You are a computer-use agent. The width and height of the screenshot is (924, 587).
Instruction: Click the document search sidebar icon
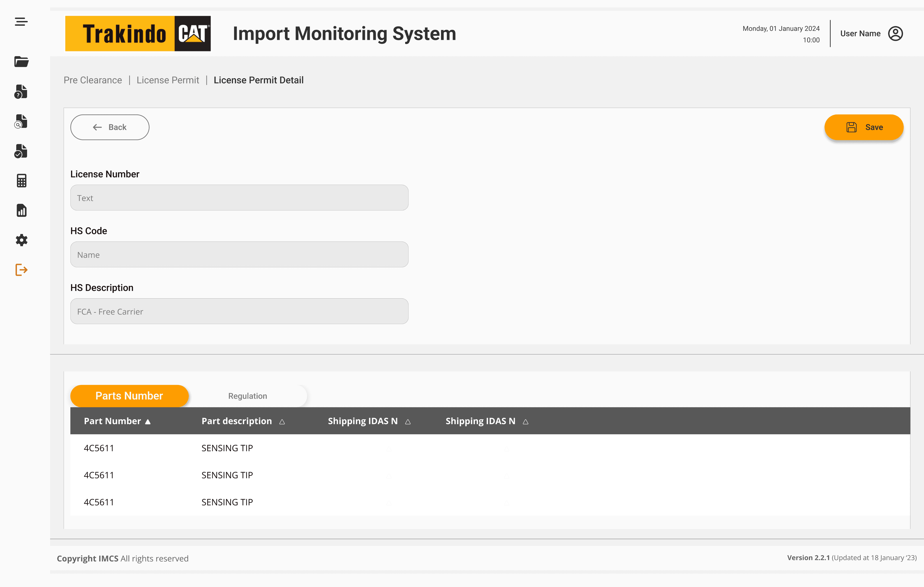(x=21, y=121)
